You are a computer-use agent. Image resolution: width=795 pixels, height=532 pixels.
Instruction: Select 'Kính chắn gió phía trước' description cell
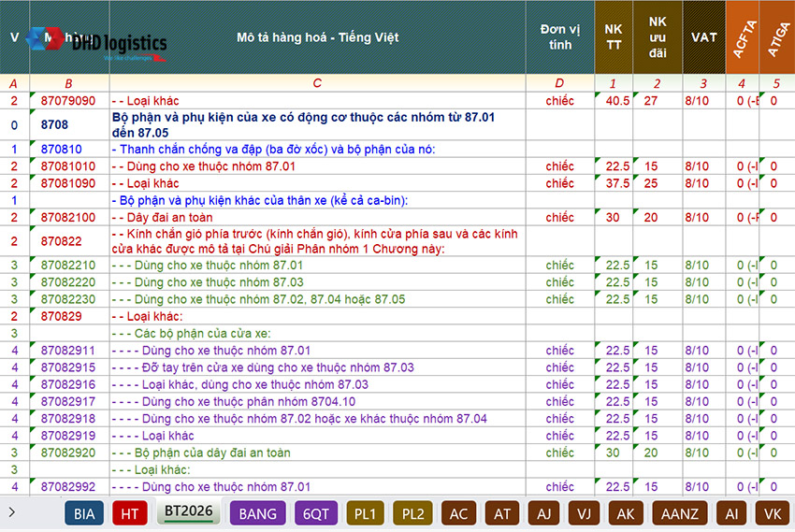[317, 241]
